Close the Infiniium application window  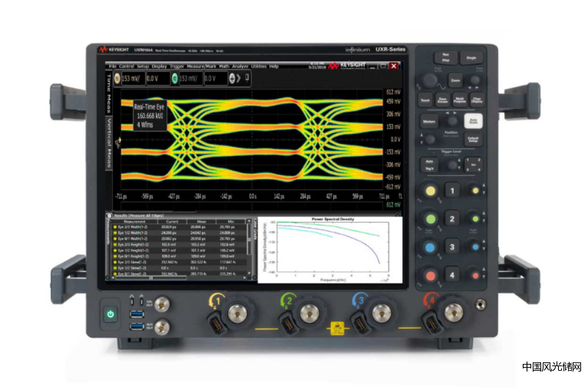[x=393, y=66]
